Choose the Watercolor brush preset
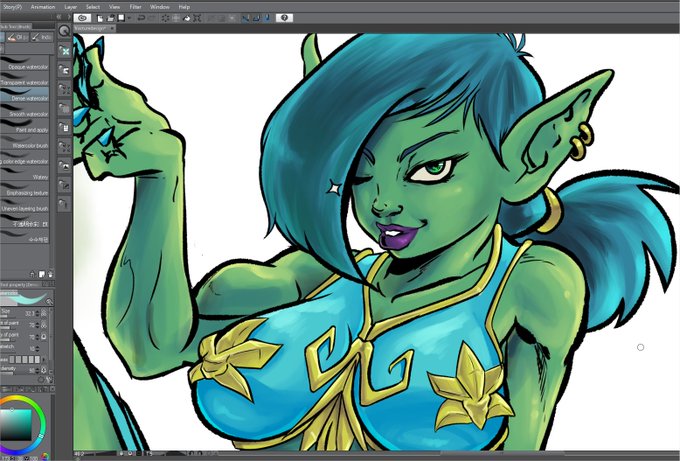 [x=24, y=142]
